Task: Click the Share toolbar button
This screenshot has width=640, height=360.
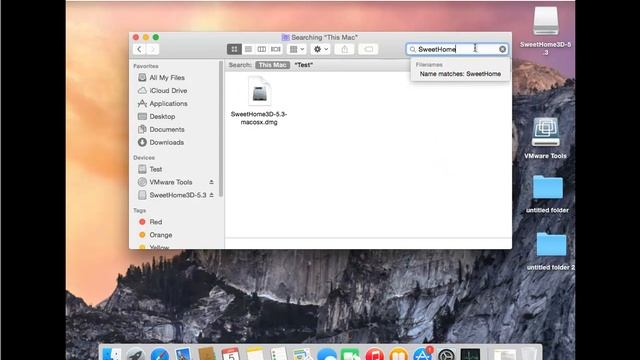Action: pos(344,49)
